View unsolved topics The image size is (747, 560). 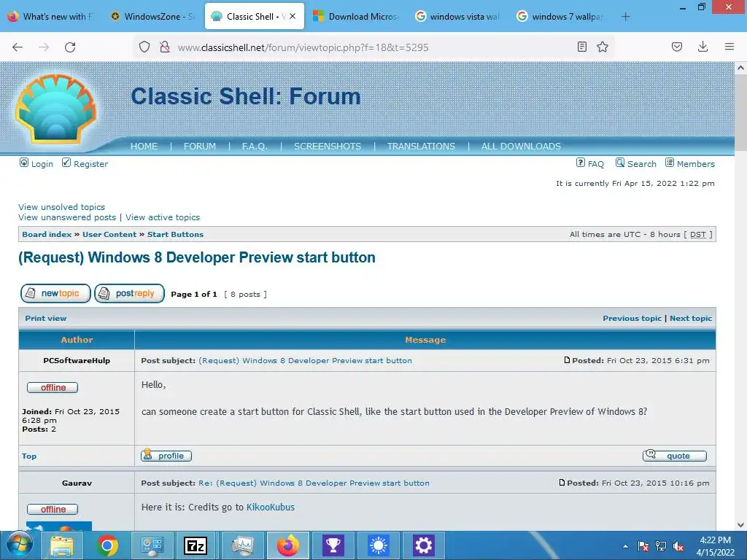pyautogui.click(x=61, y=206)
